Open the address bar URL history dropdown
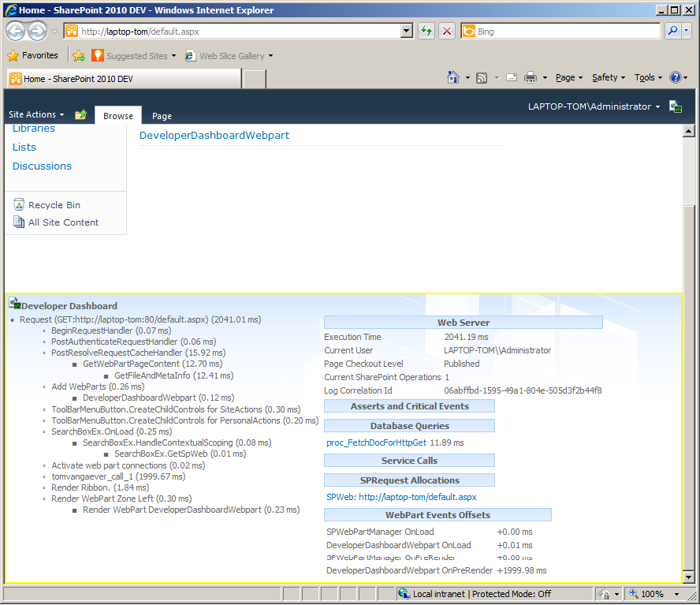Viewport: 700px width, 605px height. (407, 31)
